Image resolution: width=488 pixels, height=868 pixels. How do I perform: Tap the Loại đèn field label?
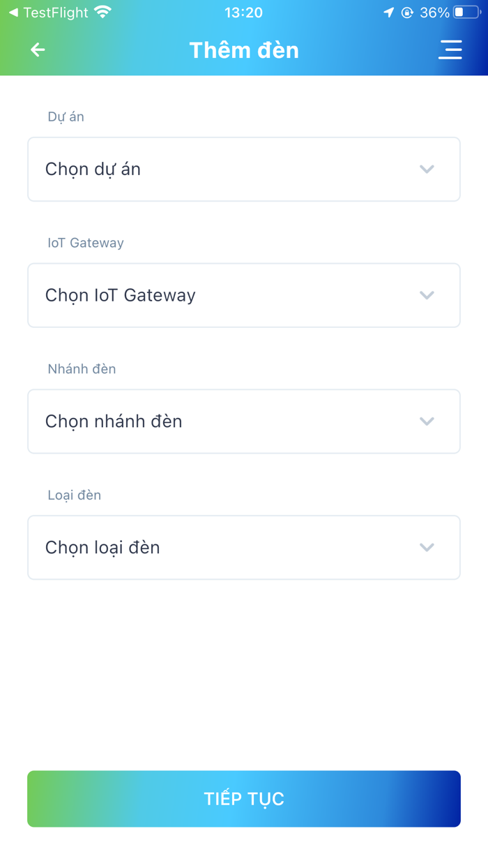(75, 495)
